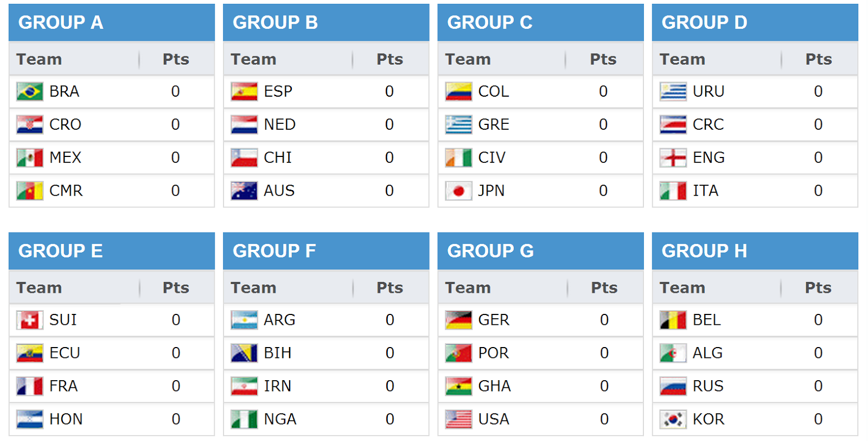This screenshot has height=441, width=868.
Task: Select the CMR points value
Action: point(175,191)
